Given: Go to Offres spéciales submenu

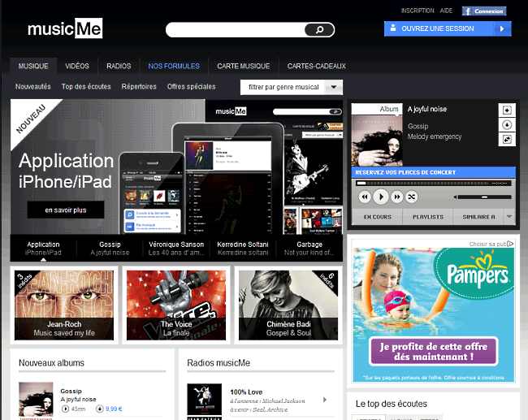Looking at the screenshot, I should click(191, 87).
